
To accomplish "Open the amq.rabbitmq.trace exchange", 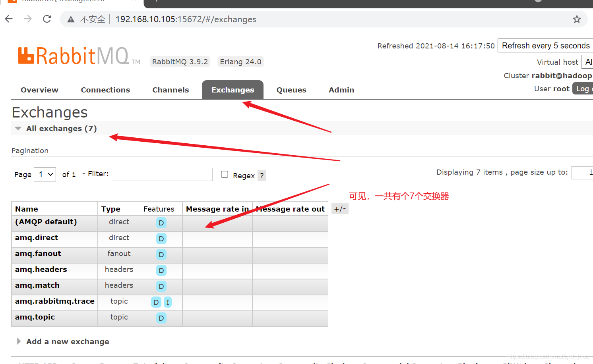I will click(x=55, y=301).
